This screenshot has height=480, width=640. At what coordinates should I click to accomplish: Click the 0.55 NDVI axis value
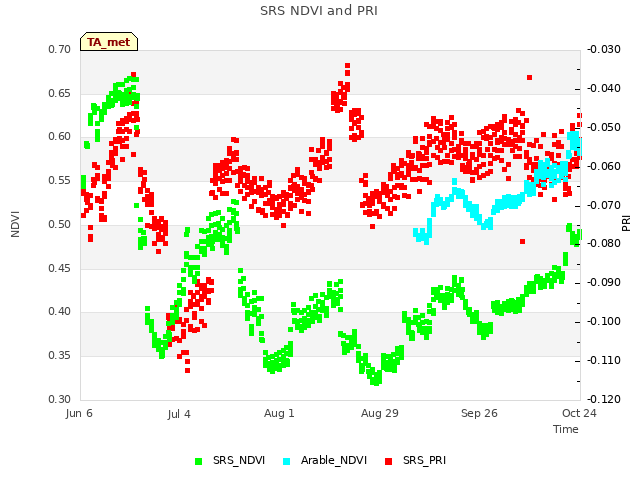pos(60,180)
